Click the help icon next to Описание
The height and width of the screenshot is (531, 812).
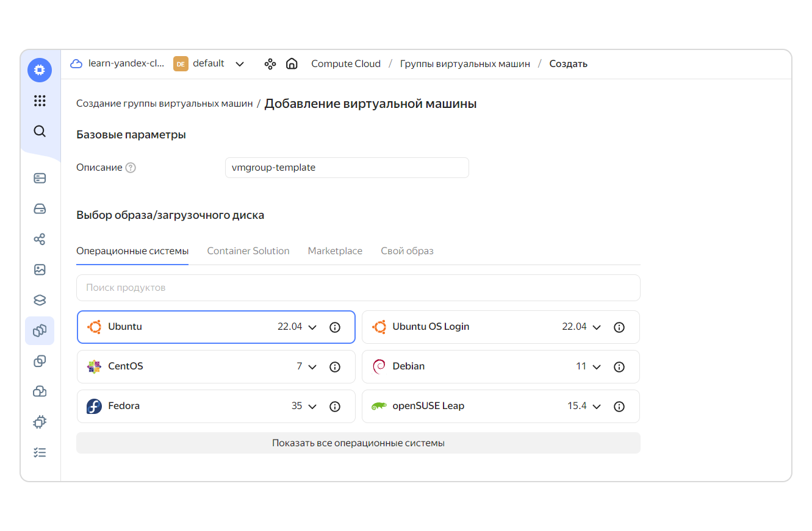(131, 168)
